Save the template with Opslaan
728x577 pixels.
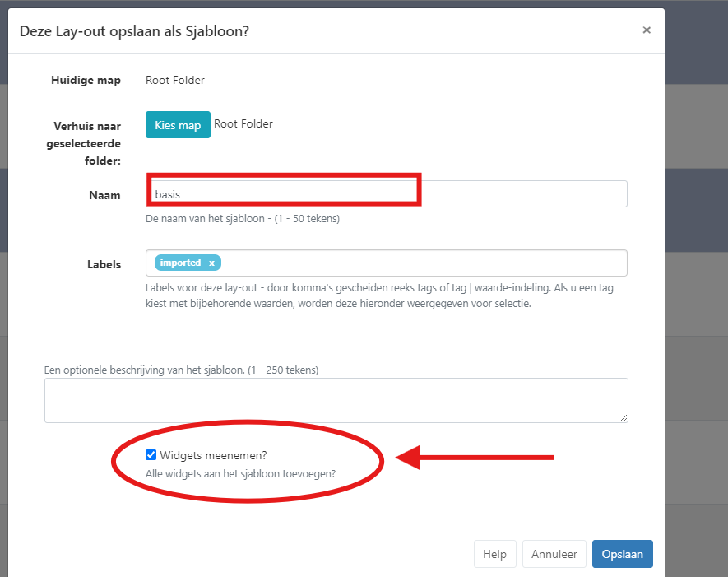[622, 554]
